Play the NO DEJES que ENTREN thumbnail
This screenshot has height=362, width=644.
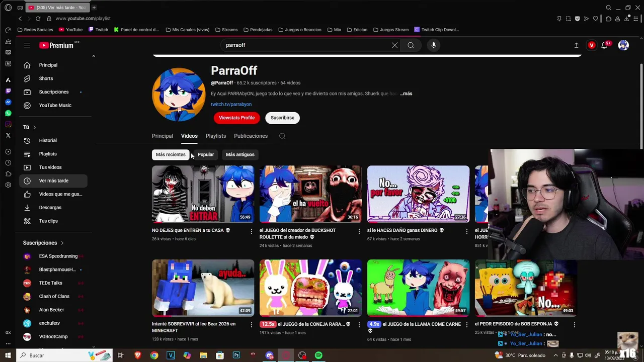[203, 194]
